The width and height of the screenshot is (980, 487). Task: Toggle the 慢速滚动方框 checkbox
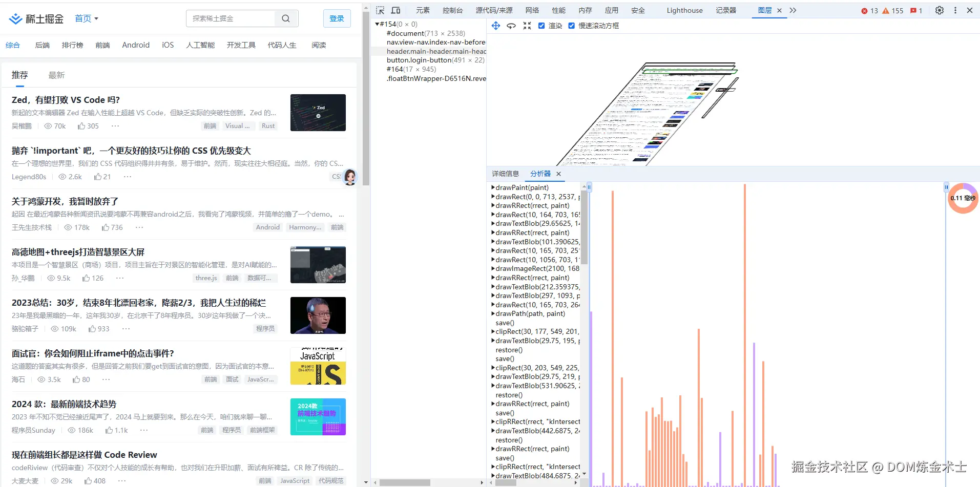(x=572, y=26)
